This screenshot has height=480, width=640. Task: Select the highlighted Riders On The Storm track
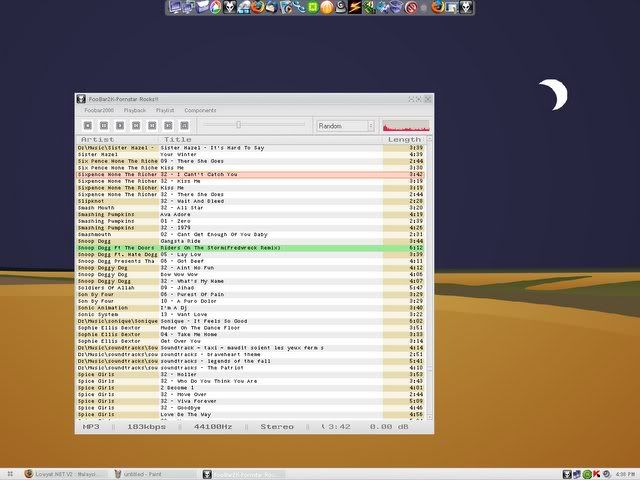pyautogui.click(x=220, y=247)
